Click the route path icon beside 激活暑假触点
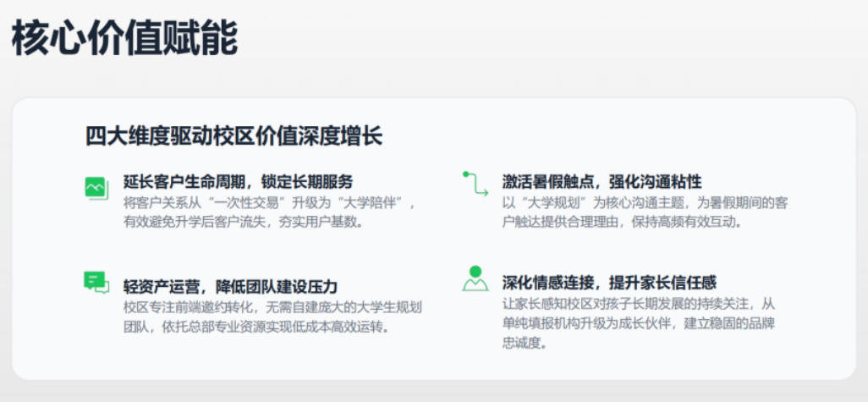Viewport: 868px width, 402px height. tap(475, 184)
